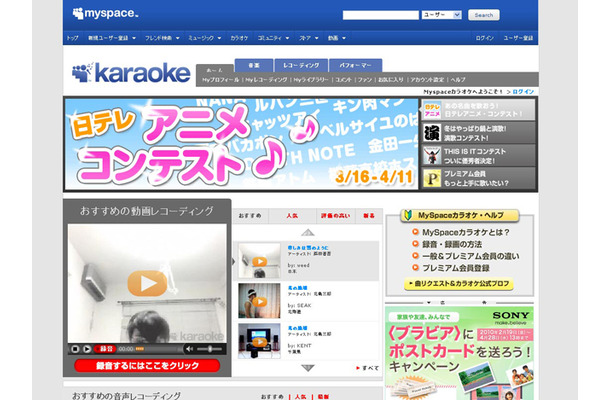The height and width of the screenshot is (400, 610).
Task: Click the search text field in the header
Action: [x=380, y=15]
